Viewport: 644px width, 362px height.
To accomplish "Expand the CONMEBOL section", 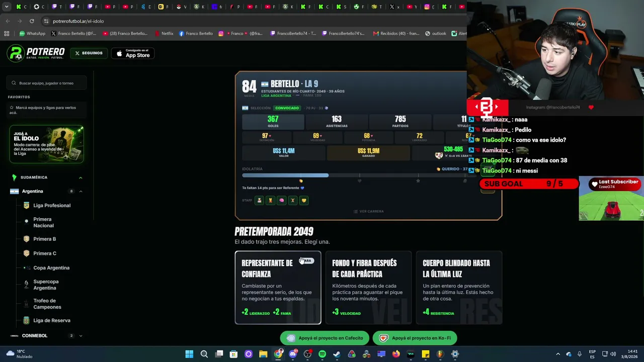I will pos(80,335).
